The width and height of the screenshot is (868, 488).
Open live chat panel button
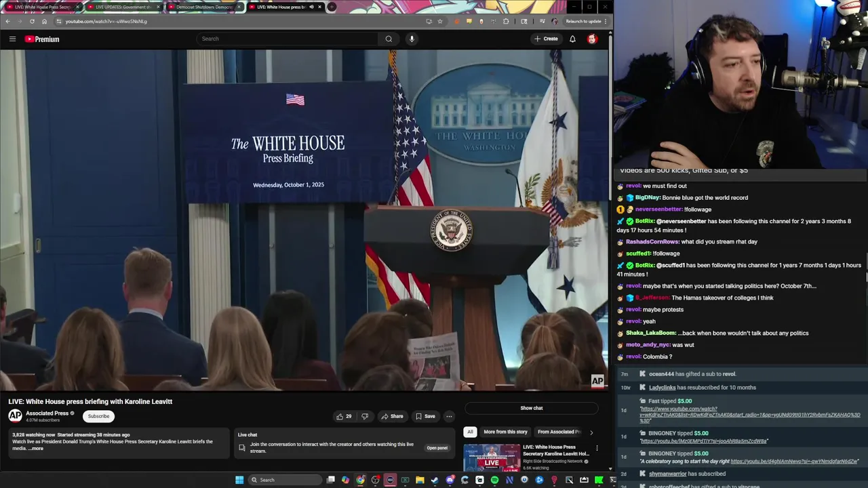tap(437, 448)
